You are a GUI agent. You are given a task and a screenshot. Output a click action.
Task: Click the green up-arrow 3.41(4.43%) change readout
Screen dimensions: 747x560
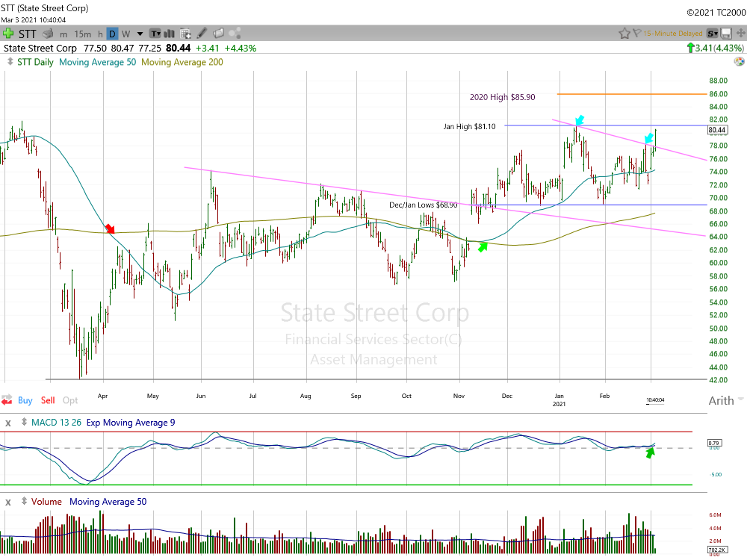(715, 48)
